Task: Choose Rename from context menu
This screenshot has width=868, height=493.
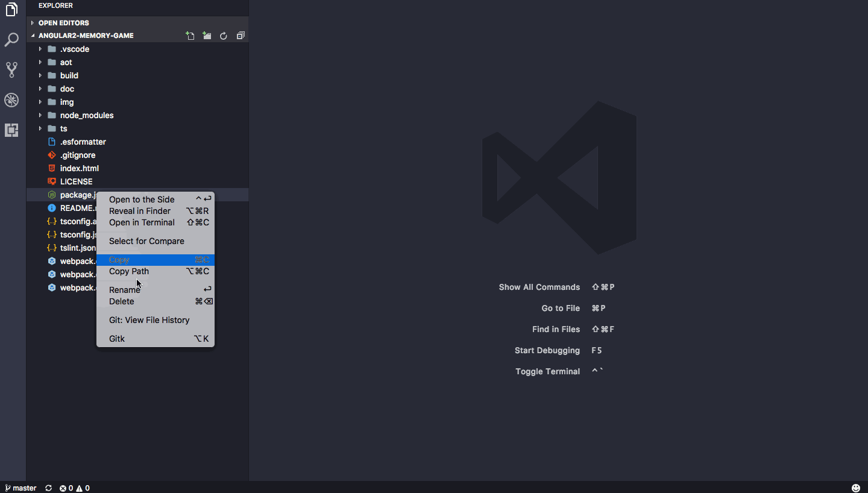Action: point(156,290)
